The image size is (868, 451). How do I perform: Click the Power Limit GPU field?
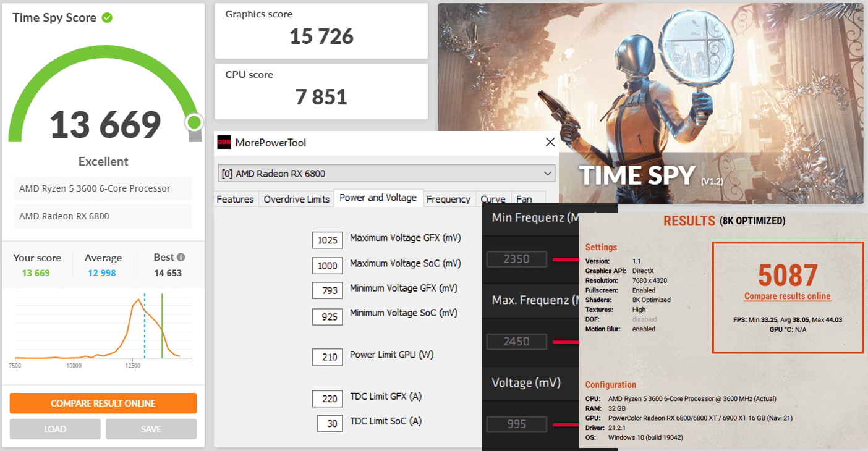coord(328,356)
